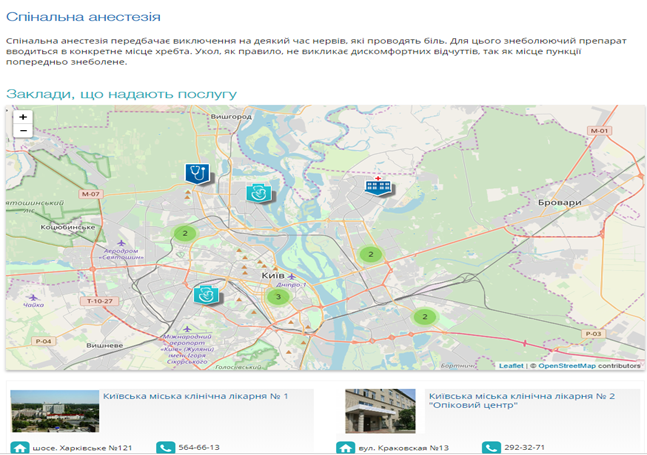Click the phone icon beside 292-32-71
Viewport: 647px width, 455px height.
tap(491, 447)
